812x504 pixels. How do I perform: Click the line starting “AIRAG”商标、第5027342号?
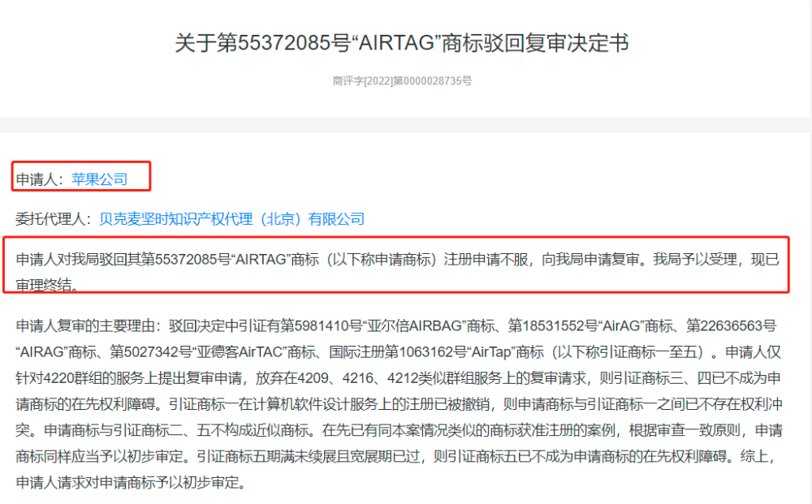tap(398, 352)
